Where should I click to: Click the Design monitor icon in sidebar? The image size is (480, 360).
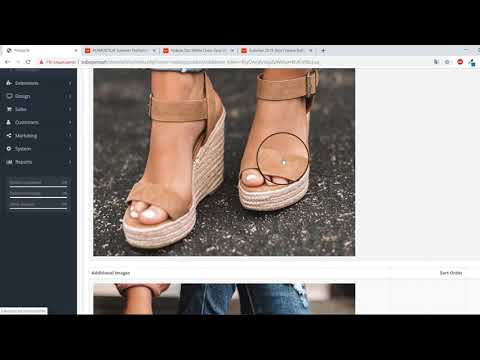click(x=9, y=96)
